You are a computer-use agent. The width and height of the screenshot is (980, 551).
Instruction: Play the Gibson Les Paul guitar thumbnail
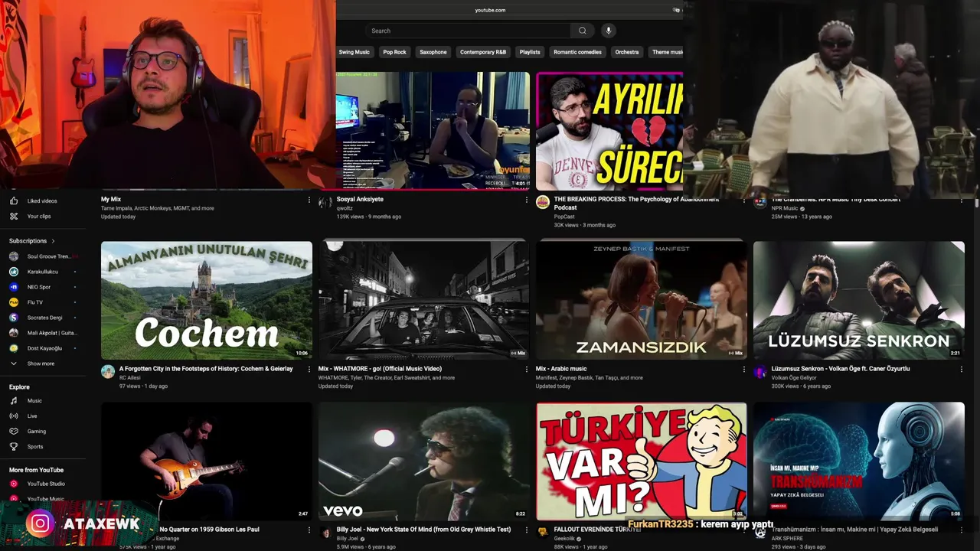tap(207, 461)
